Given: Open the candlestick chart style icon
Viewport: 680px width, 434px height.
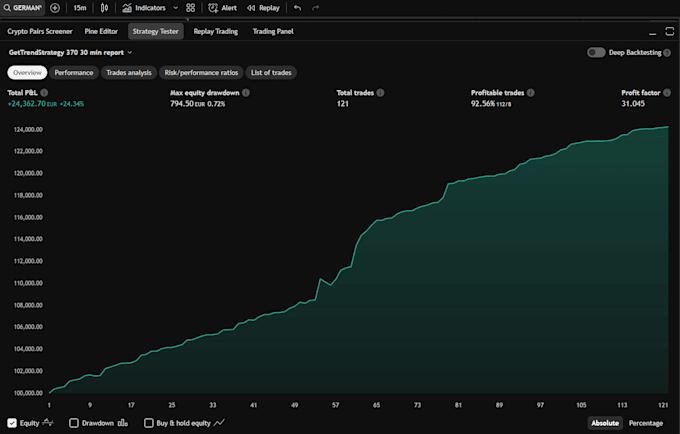Looking at the screenshot, I should [104, 7].
